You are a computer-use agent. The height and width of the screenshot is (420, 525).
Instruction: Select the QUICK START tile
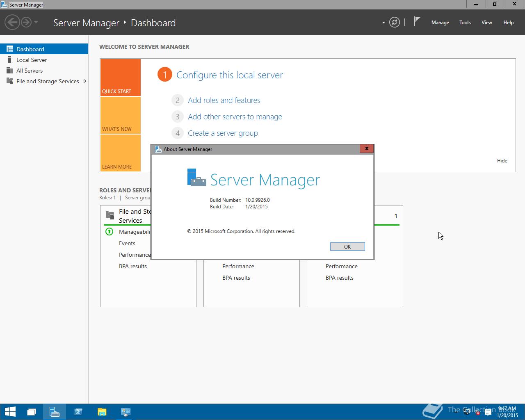(121, 78)
